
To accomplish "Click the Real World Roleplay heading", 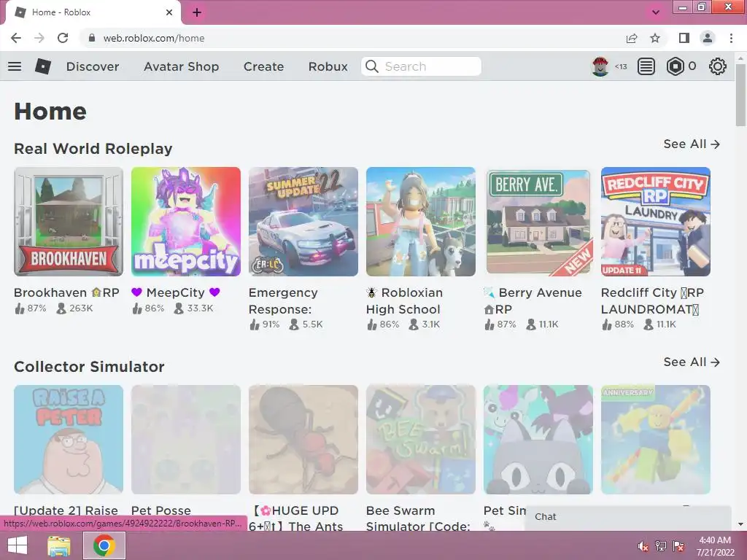I will click(93, 149).
